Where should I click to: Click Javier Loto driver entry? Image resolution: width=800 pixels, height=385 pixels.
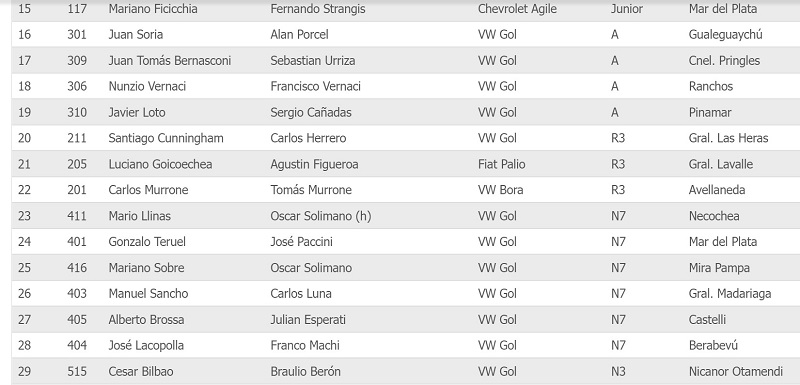(137, 113)
